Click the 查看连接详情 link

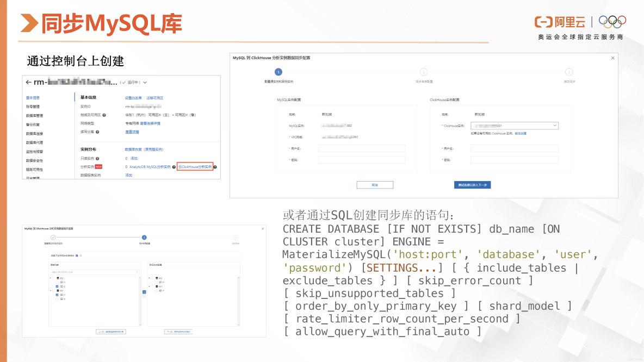pyautogui.click(x=150, y=123)
